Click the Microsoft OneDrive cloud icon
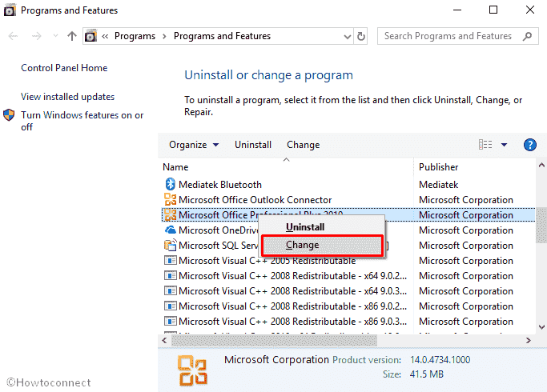Screen dimensions: 547x392 tap(171, 230)
